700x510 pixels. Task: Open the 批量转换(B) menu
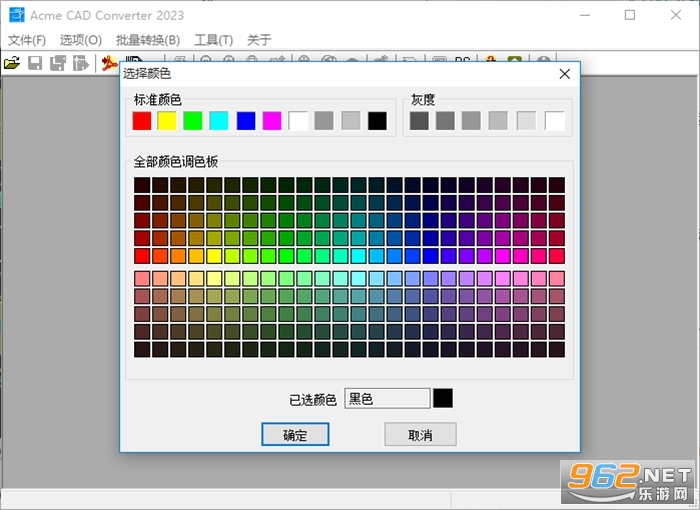click(148, 40)
